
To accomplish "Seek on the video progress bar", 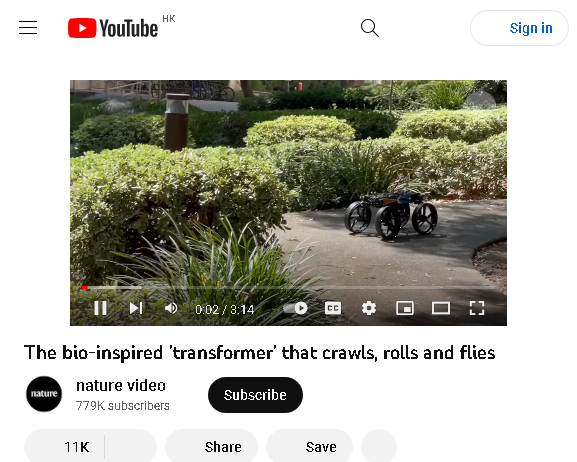I will tap(288, 287).
